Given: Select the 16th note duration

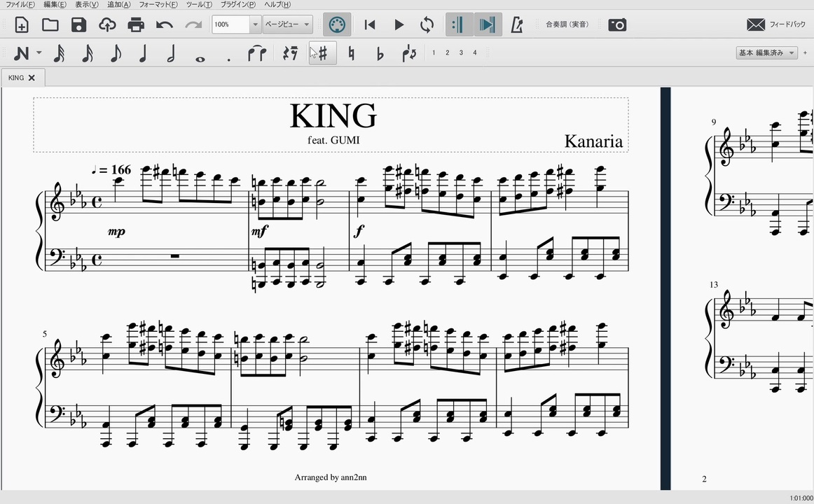Looking at the screenshot, I should [87, 53].
